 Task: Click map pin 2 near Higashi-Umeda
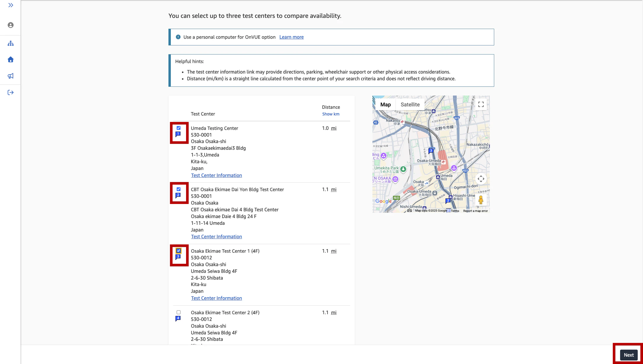pyautogui.click(x=448, y=201)
